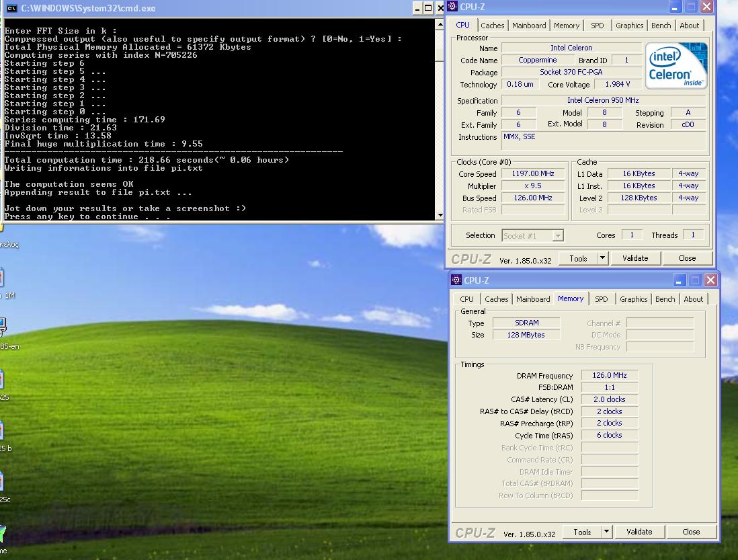Image resolution: width=738 pixels, height=560 pixels.
Task: Click the Multiplier value x 9.5
Action: [x=533, y=186]
